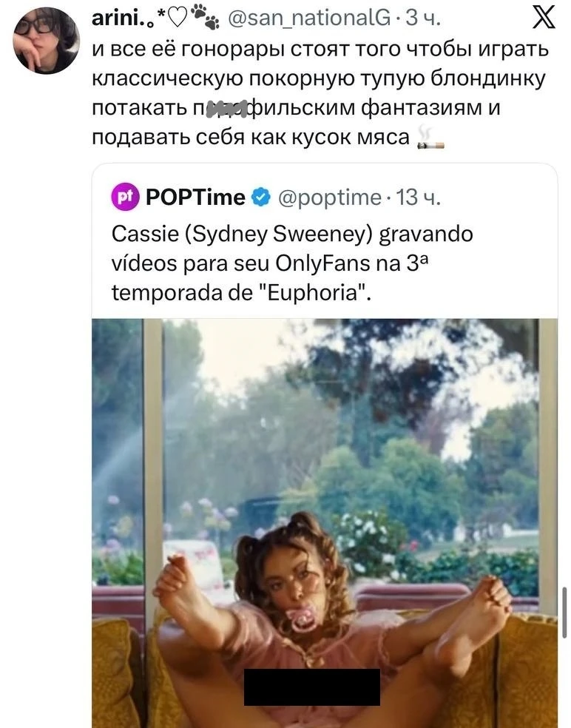Click the blue verified badge next to POPTime
This screenshot has width=571, height=728.
[x=260, y=197]
